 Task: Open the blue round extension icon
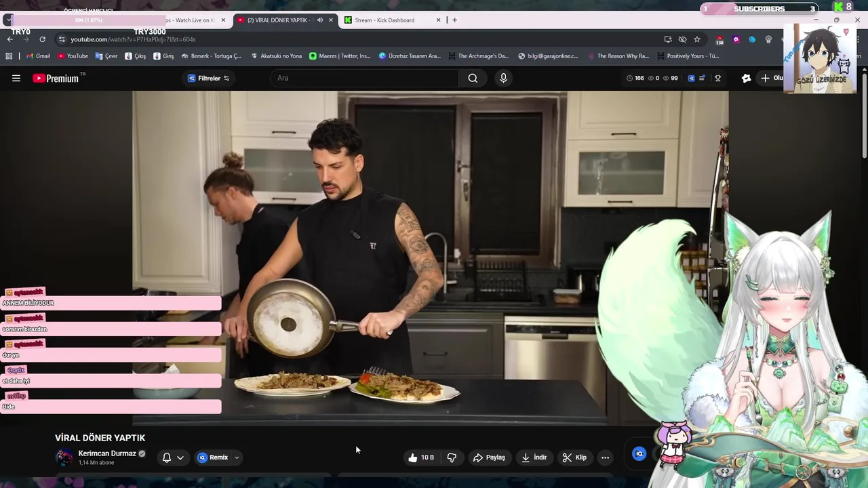(752, 39)
